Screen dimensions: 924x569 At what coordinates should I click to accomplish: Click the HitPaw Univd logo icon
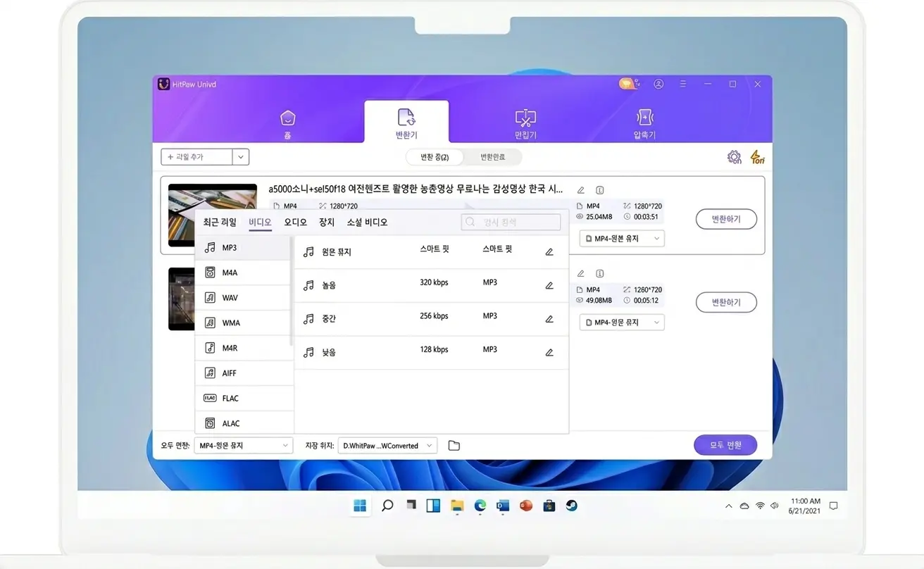coord(163,85)
